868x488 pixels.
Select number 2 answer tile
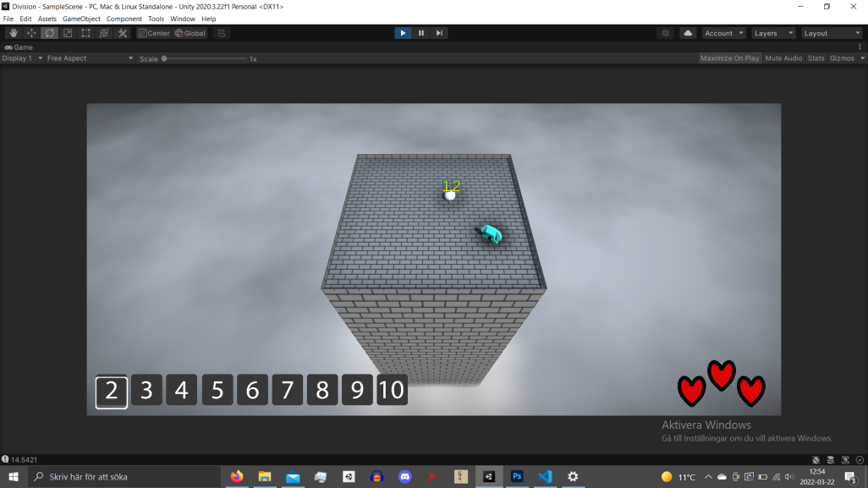coord(112,392)
